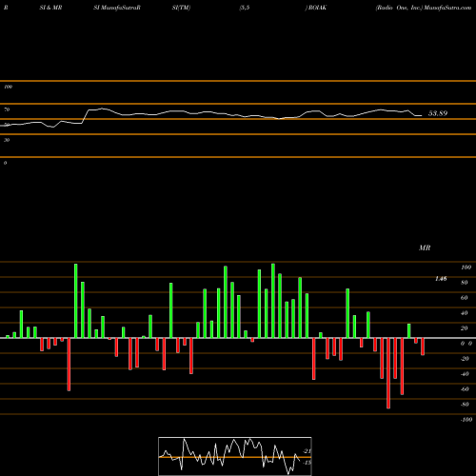
Task: Click the 100 label on the RSI axis
Action: [8, 87]
